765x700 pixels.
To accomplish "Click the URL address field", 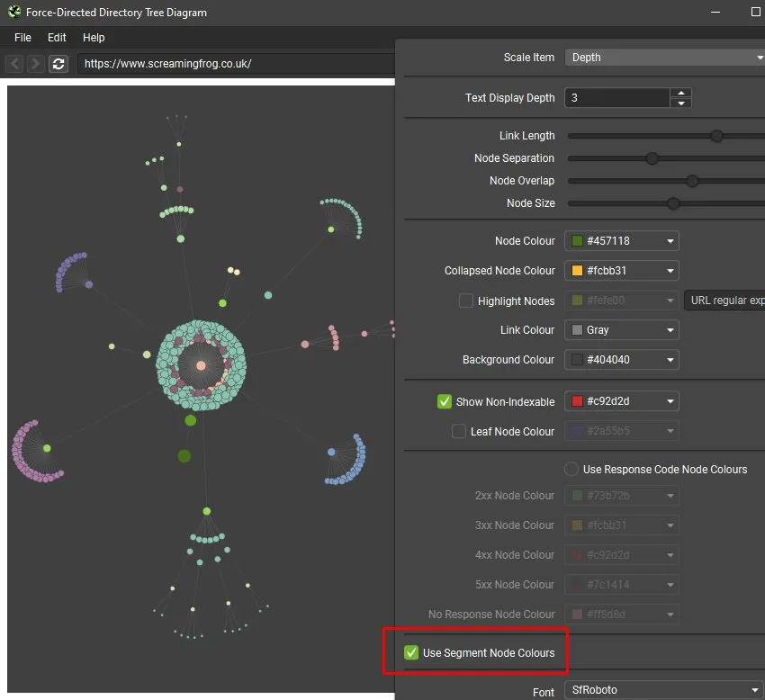I will 236,64.
